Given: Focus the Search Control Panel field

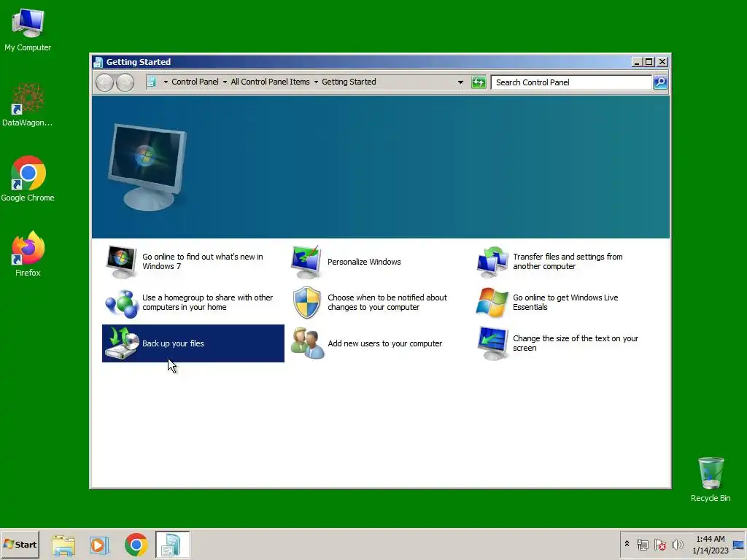Looking at the screenshot, I should 571,82.
